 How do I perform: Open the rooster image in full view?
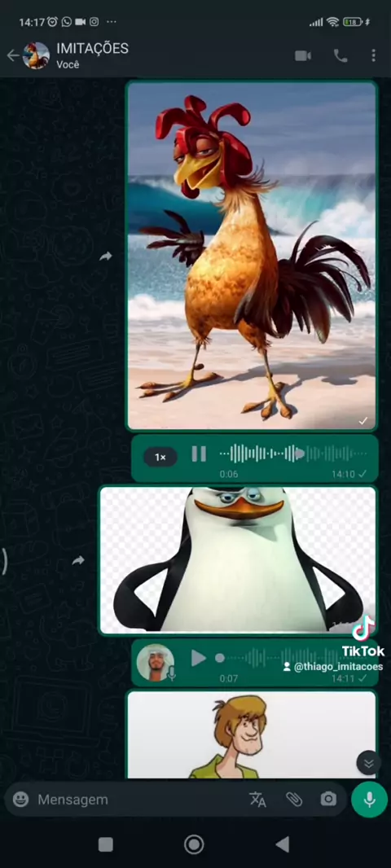tap(252, 256)
